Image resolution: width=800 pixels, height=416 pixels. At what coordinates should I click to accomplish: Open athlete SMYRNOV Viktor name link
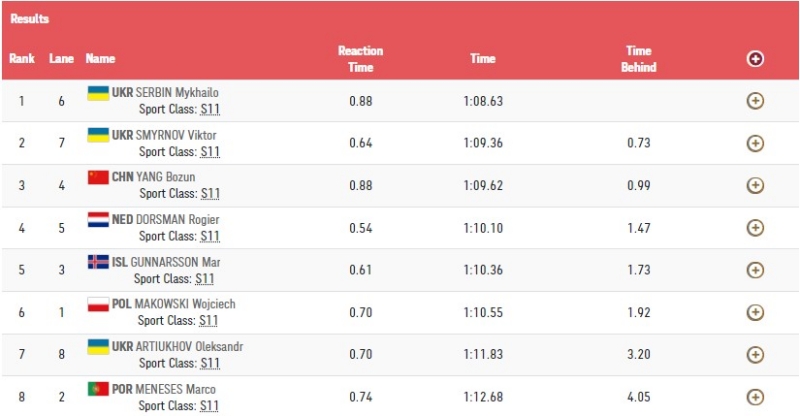(176, 135)
